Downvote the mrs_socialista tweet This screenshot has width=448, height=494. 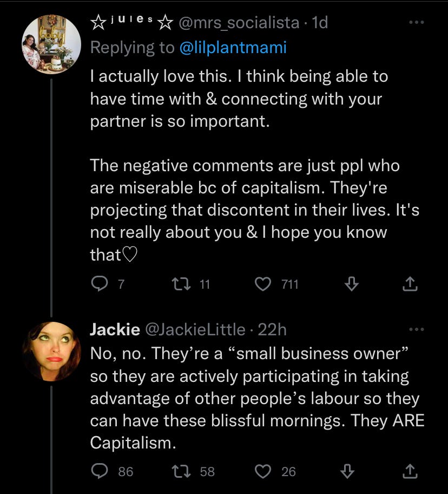[x=352, y=283]
